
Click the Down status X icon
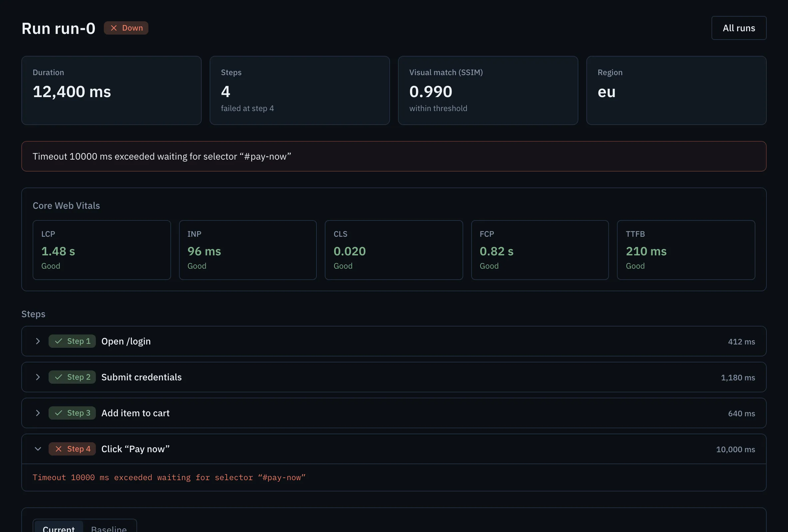point(113,28)
